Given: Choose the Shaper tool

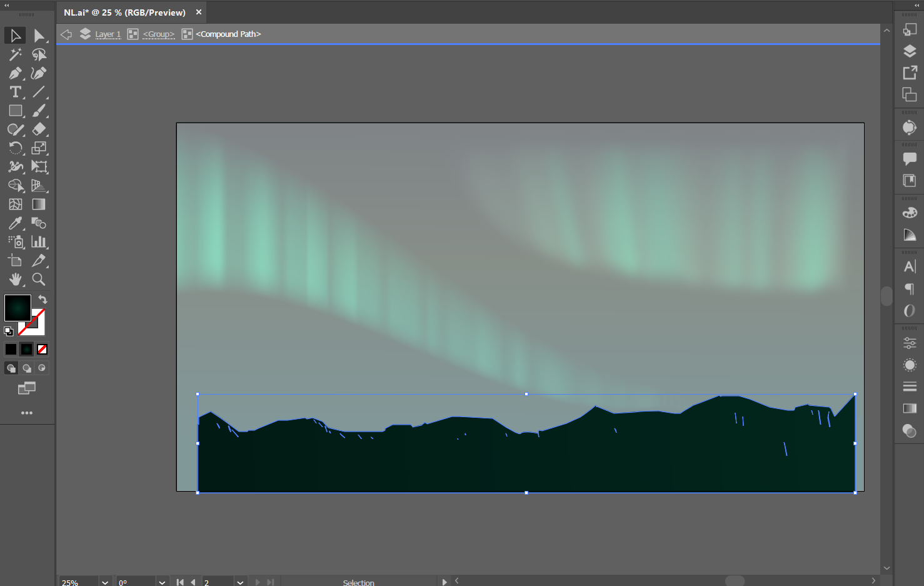Looking at the screenshot, I should (x=16, y=129).
